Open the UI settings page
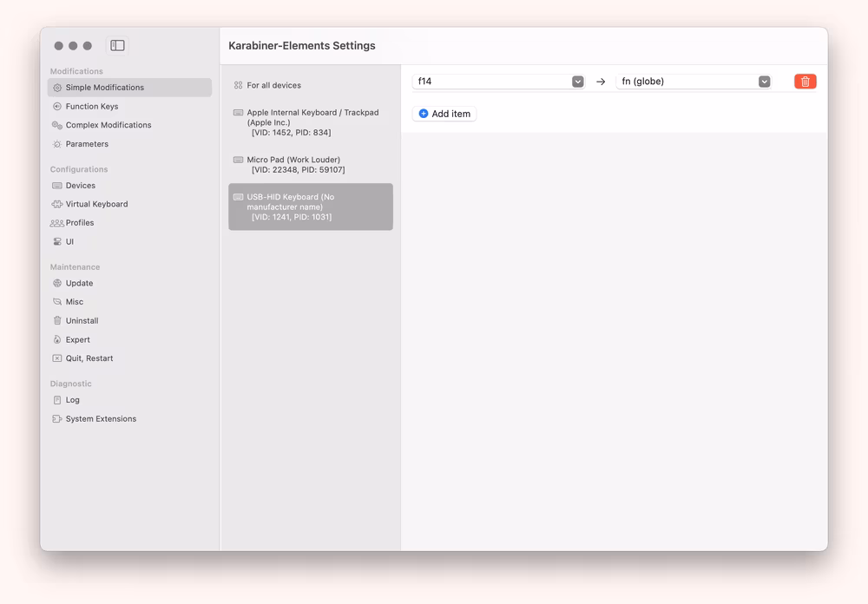This screenshot has height=604, width=868. (69, 242)
